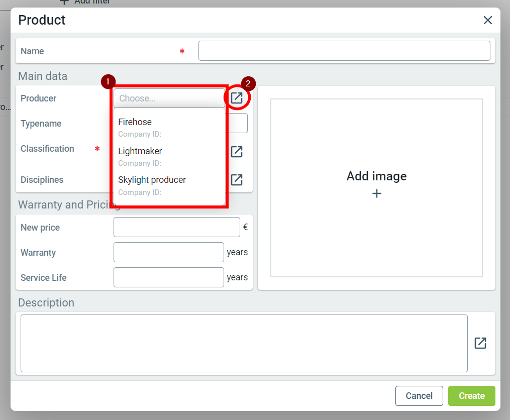Open the Producer external link icon
510x420 pixels.
coord(237,98)
